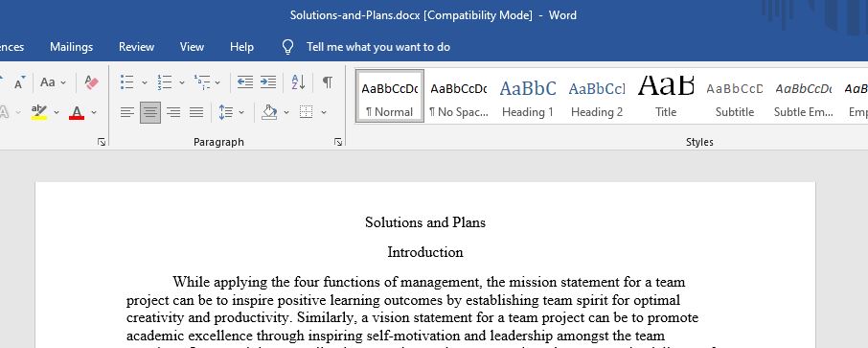868x348 pixels.
Task: Insert a numbered list
Action: 165,82
